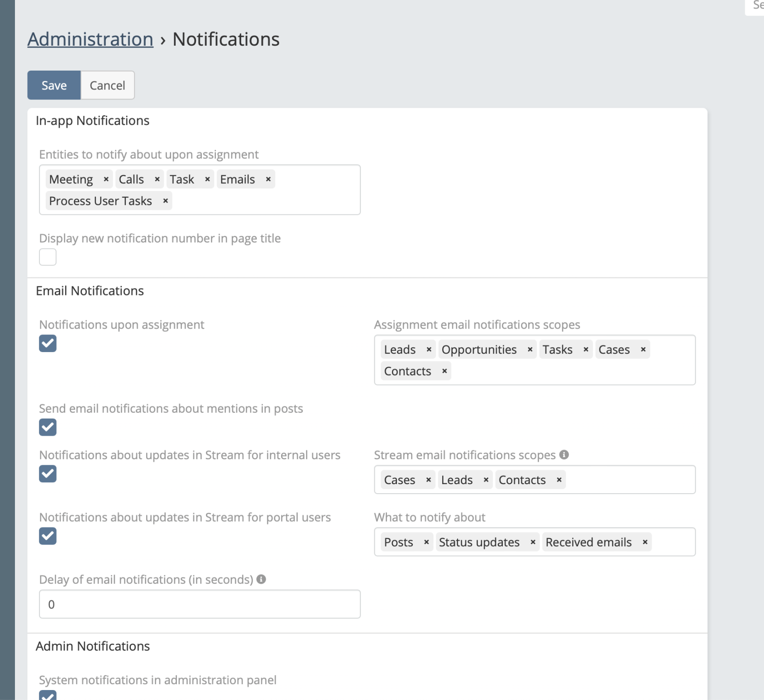This screenshot has height=700, width=764.
Task: Remove the Status updates tag
Action: [x=533, y=542]
